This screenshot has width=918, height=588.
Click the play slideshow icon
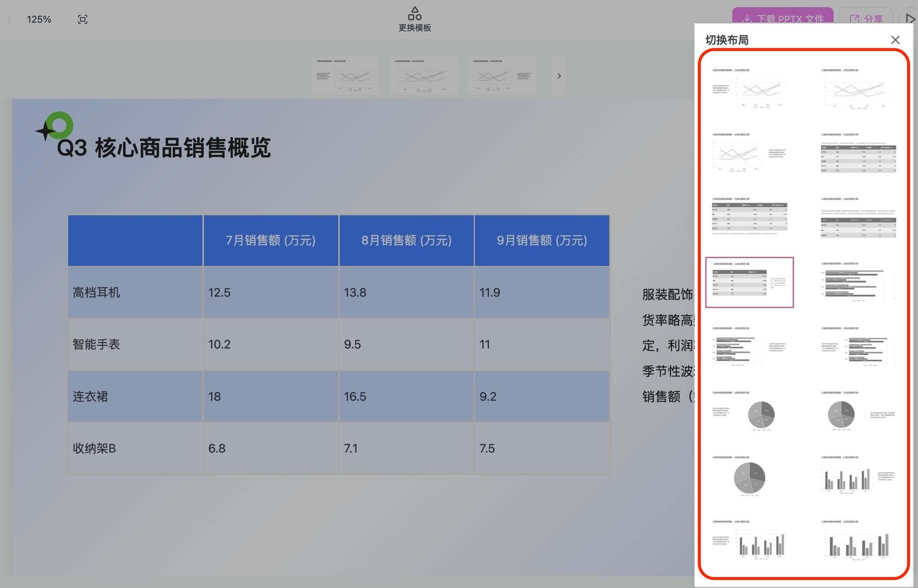(x=910, y=19)
